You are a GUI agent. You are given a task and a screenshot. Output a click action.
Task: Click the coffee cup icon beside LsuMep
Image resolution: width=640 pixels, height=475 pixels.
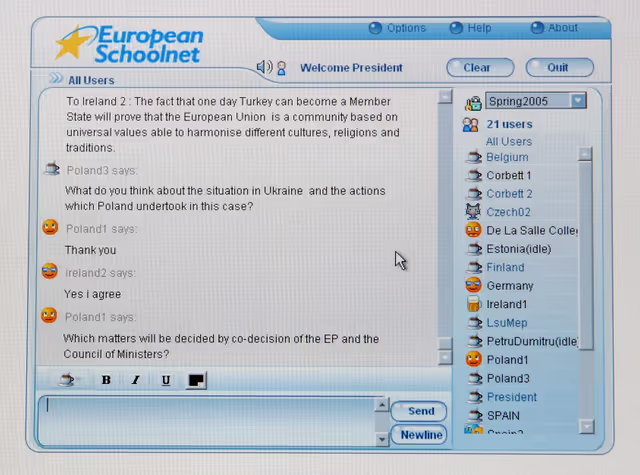coord(474,322)
